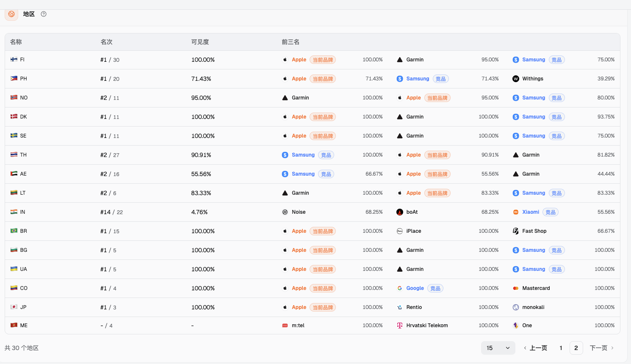Click the Norway flag icon in the NO row
631x364 pixels.
point(14,98)
